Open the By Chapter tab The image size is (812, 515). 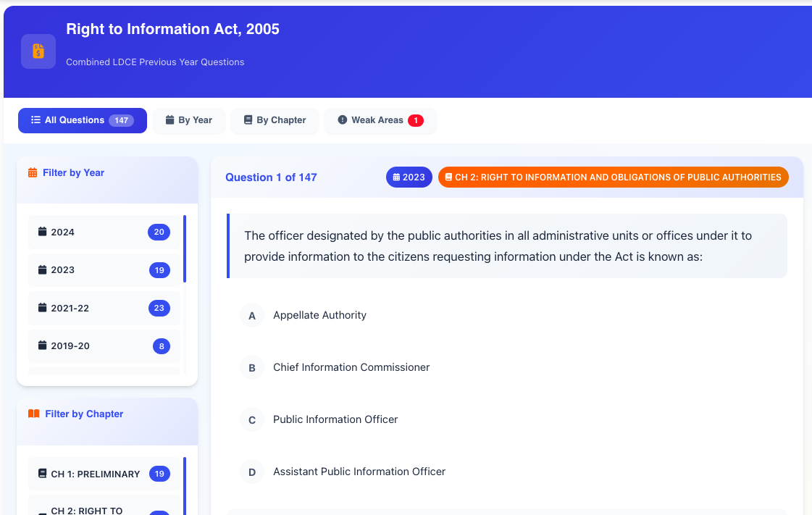pyautogui.click(x=275, y=120)
